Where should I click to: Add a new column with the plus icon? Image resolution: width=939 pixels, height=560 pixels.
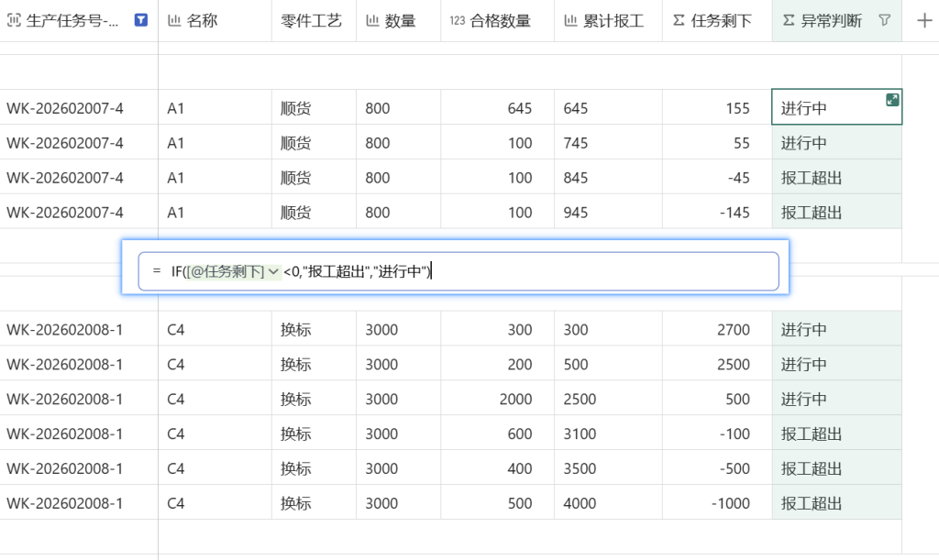click(924, 21)
